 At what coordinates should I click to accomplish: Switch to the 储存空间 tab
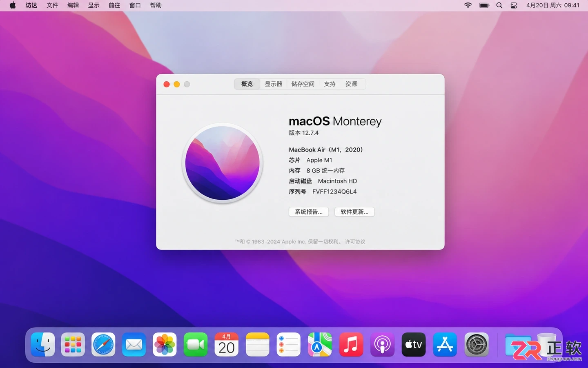[303, 84]
